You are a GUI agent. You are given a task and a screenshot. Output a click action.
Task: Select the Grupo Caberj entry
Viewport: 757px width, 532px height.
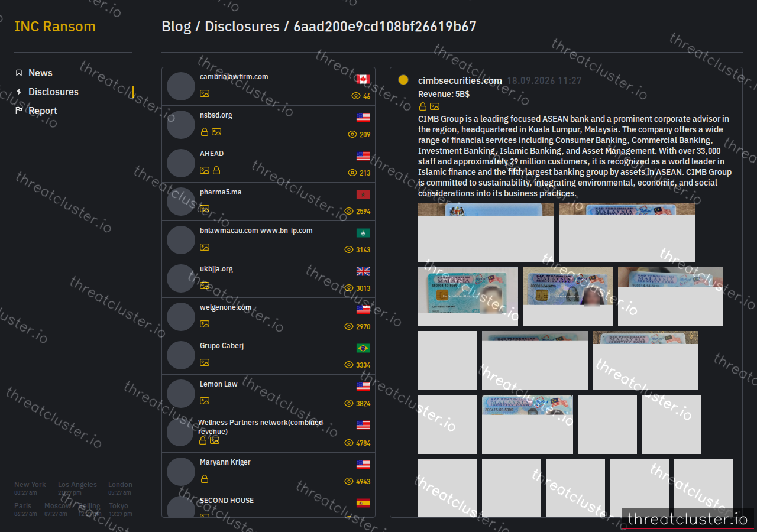point(268,355)
